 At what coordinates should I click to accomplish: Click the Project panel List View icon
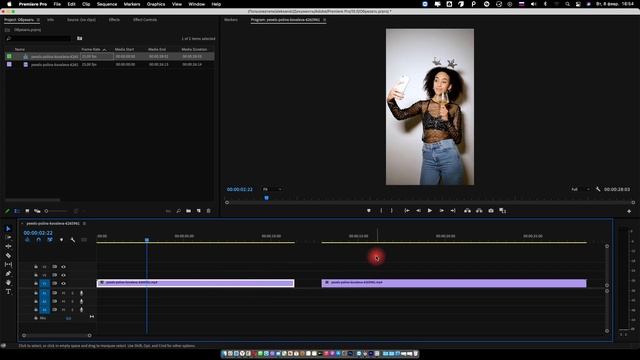tap(17, 211)
